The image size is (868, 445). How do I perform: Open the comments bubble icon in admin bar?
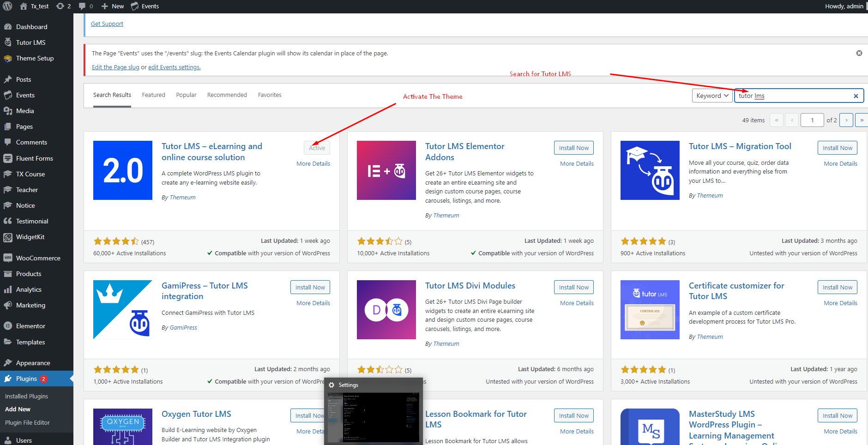pos(85,6)
